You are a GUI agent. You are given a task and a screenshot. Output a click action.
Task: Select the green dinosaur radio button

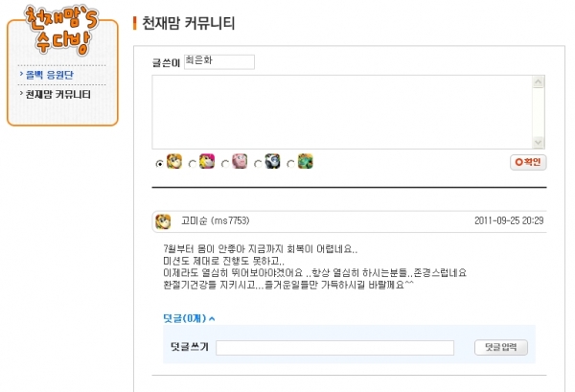[x=291, y=163]
